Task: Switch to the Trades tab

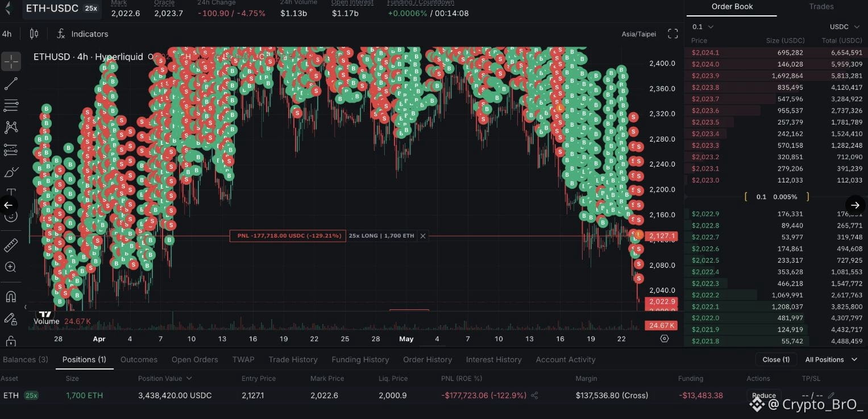Action: point(821,7)
